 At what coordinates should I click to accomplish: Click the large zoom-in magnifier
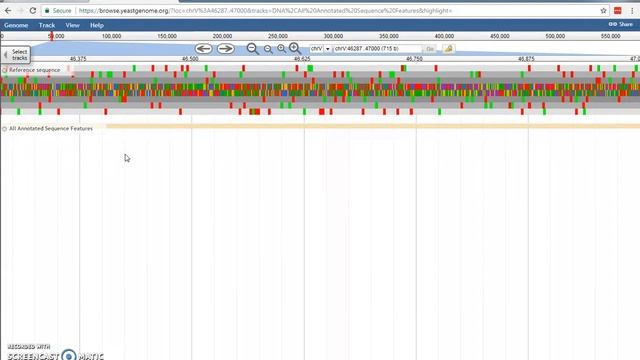[x=295, y=49]
